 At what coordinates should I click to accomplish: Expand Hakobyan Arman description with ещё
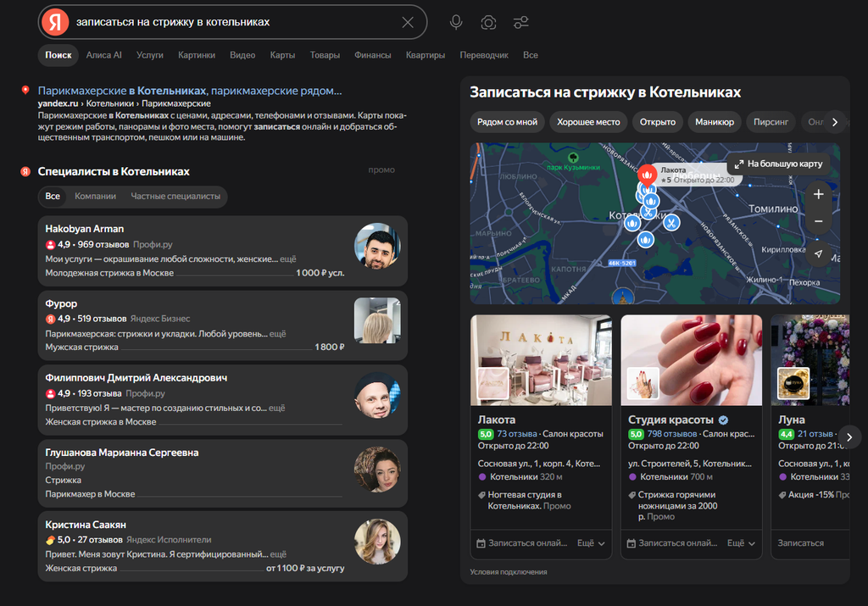click(288, 259)
